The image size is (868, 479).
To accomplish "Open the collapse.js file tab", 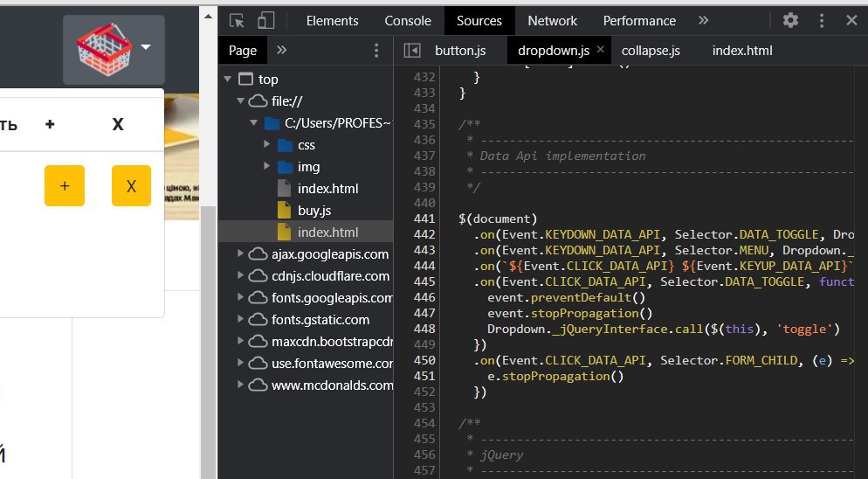I will (651, 51).
